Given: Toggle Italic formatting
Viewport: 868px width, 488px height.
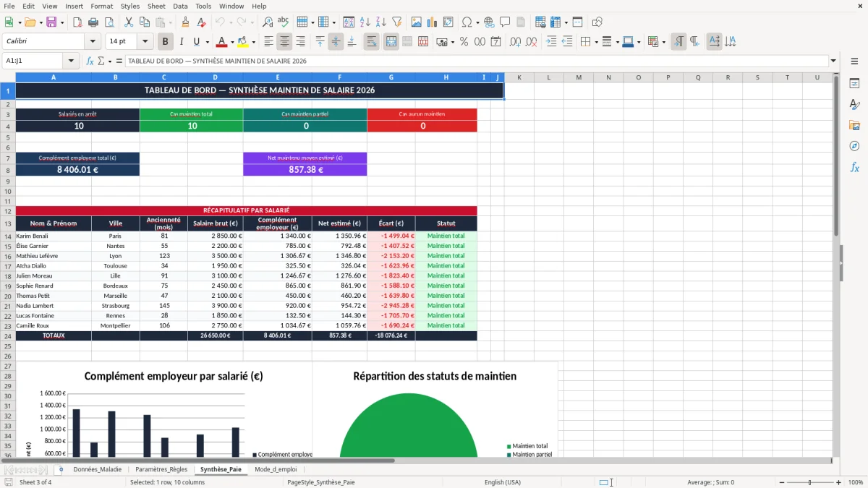Looking at the screenshot, I should [182, 42].
